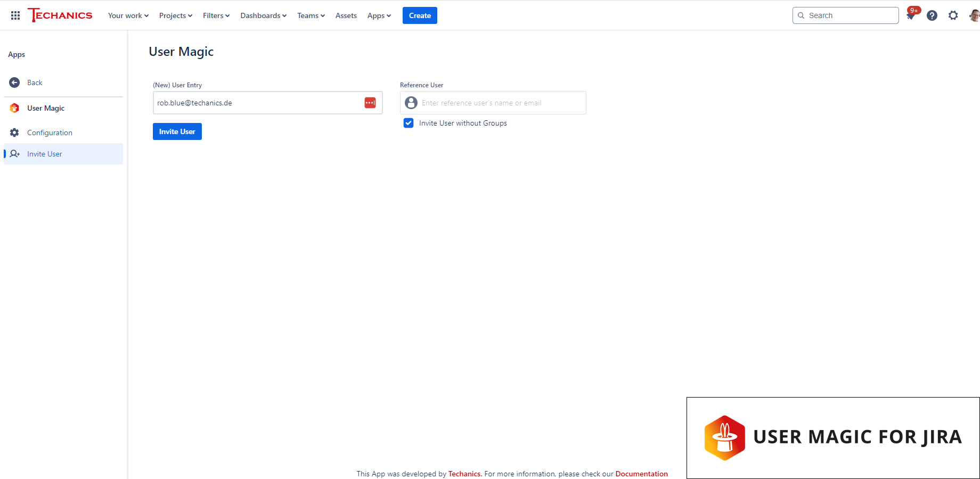Click the User Magic page heading
Image resolution: width=980 pixels, height=479 pixels.
181,52
